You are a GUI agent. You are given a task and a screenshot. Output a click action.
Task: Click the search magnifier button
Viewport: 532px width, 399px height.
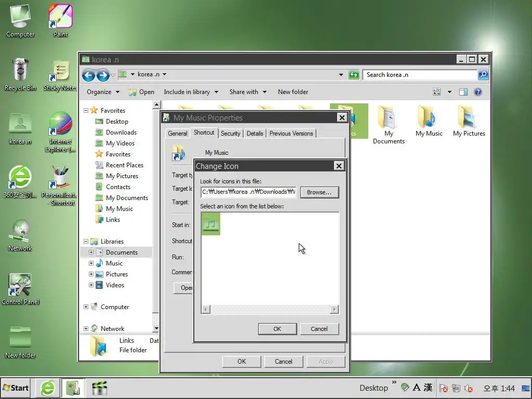(x=483, y=75)
